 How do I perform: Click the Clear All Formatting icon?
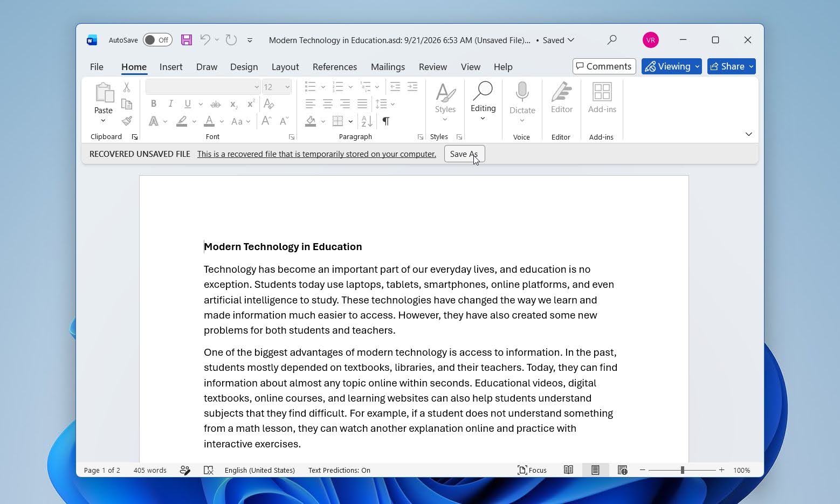[x=269, y=104]
